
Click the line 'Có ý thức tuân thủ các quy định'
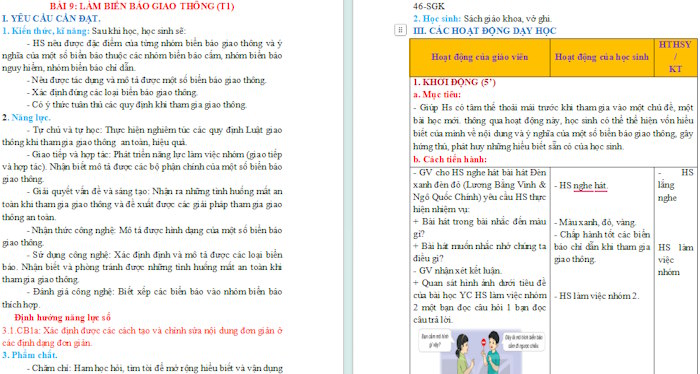point(137,105)
